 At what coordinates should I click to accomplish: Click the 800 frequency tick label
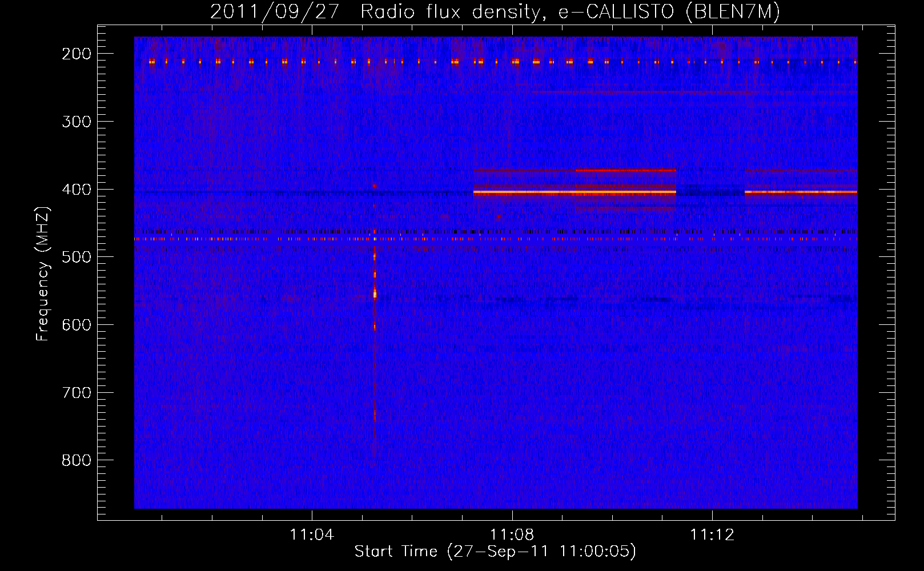pyautogui.click(x=77, y=460)
